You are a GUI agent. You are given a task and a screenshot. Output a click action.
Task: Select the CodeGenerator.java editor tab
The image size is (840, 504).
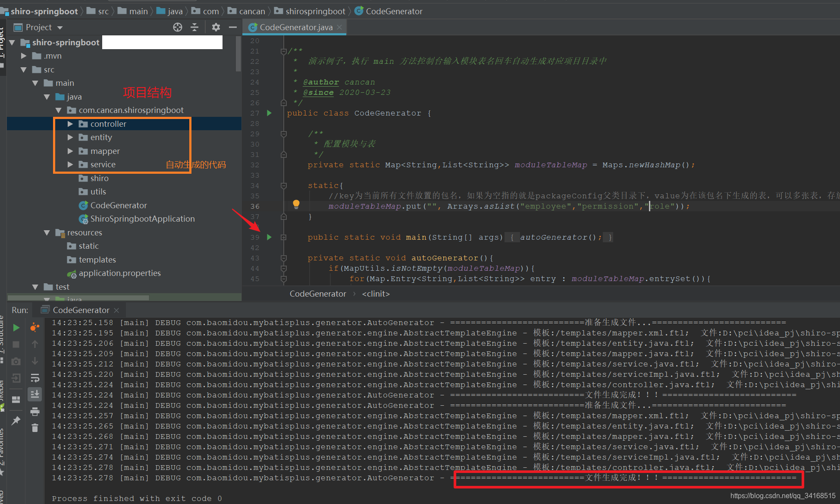[296, 27]
